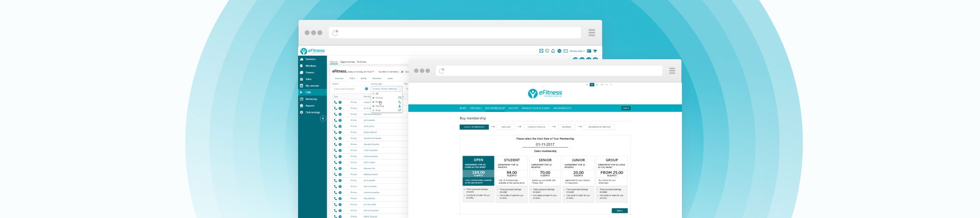Open the Overview sub-tab
The image size is (980, 218).
point(339,79)
